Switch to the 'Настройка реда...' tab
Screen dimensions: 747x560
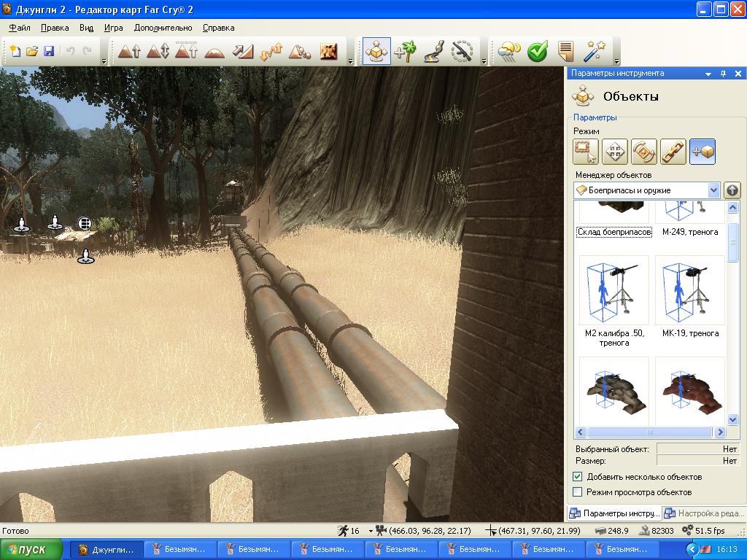(x=705, y=513)
